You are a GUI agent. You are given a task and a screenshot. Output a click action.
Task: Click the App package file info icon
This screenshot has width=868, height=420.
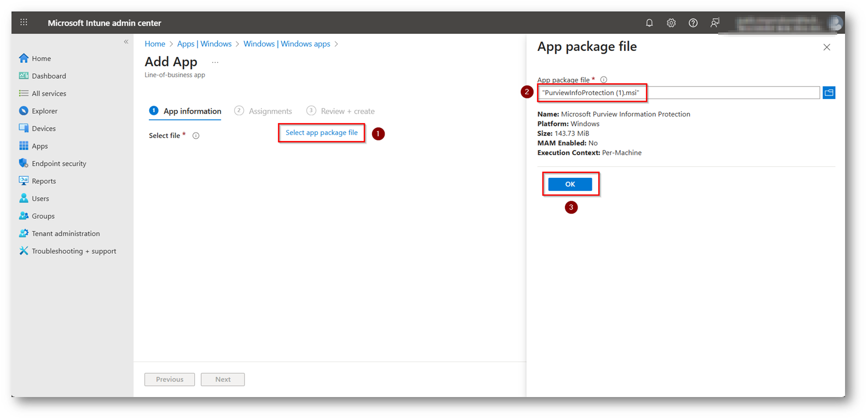604,80
